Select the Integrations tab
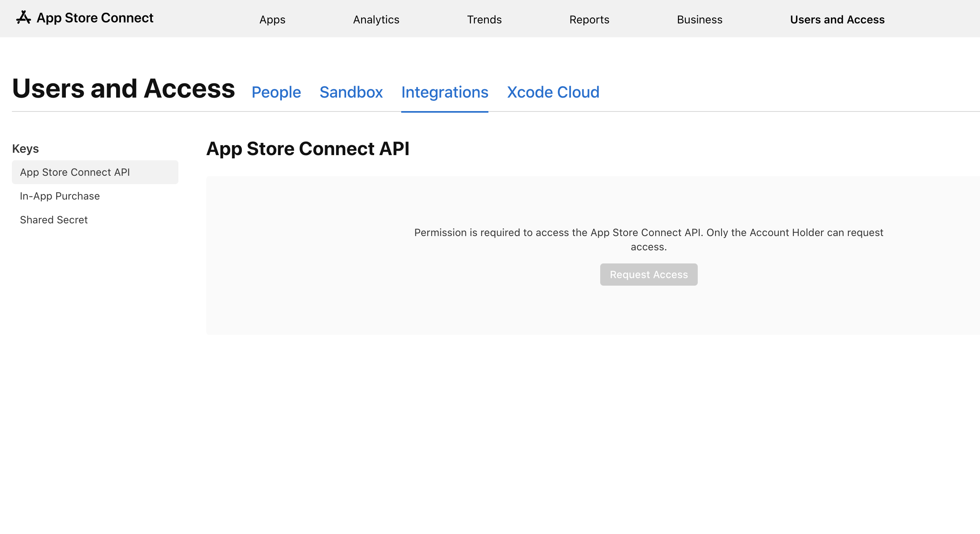 445,92
